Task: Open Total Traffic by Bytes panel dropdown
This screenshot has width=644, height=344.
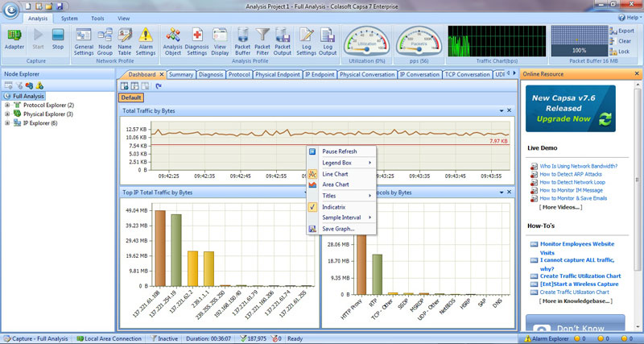Action: coord(502,111)
